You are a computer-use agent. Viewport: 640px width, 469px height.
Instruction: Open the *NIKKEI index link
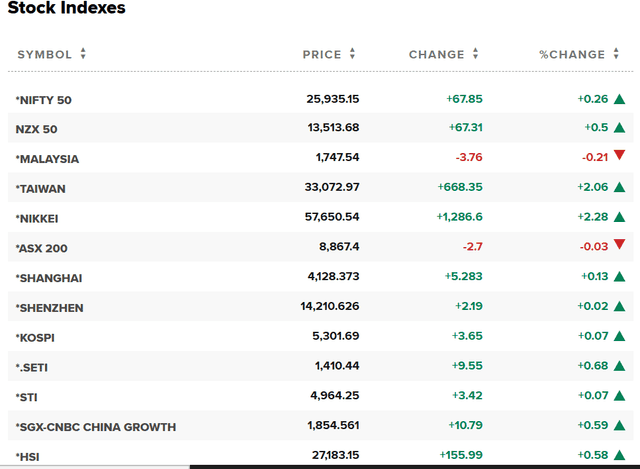(x=37, y=218)
